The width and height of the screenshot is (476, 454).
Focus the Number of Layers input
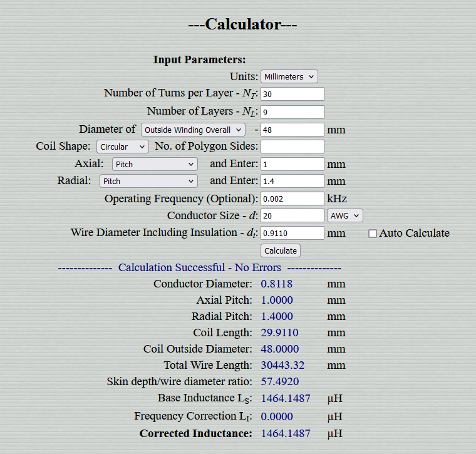pyautogui.click(x=292, y=112)
